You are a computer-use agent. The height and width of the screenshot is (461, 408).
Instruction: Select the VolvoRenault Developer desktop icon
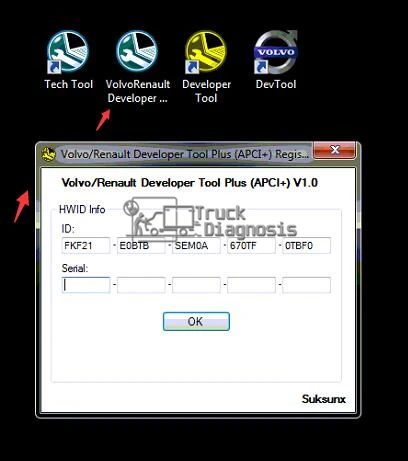(137, 67)
